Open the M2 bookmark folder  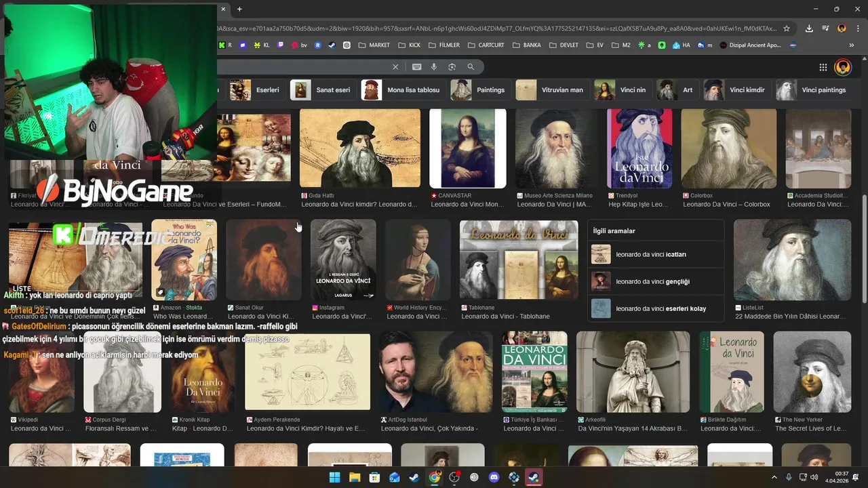[x=621, y=45]
